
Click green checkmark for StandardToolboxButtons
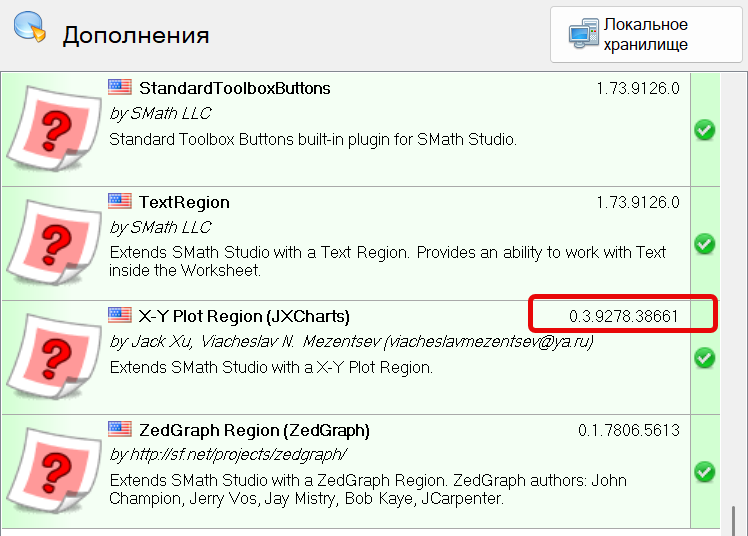tap(705, 129)
